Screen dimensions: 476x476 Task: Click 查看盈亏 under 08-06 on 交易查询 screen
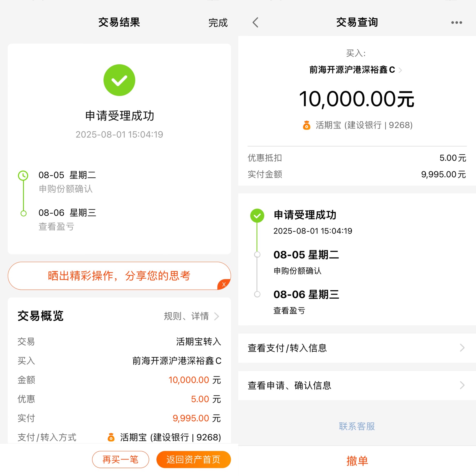pos(289,311)
